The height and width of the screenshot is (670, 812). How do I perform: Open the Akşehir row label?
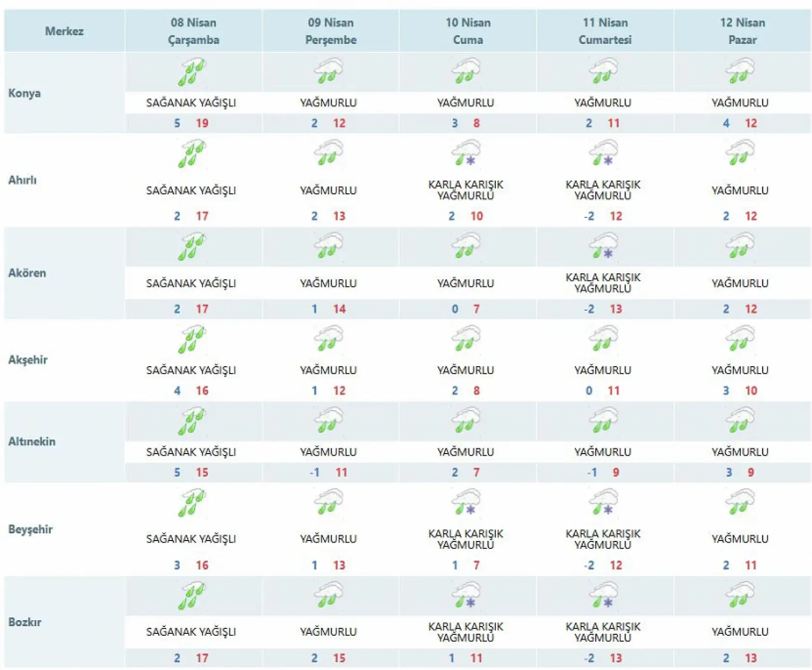point(28,360)
